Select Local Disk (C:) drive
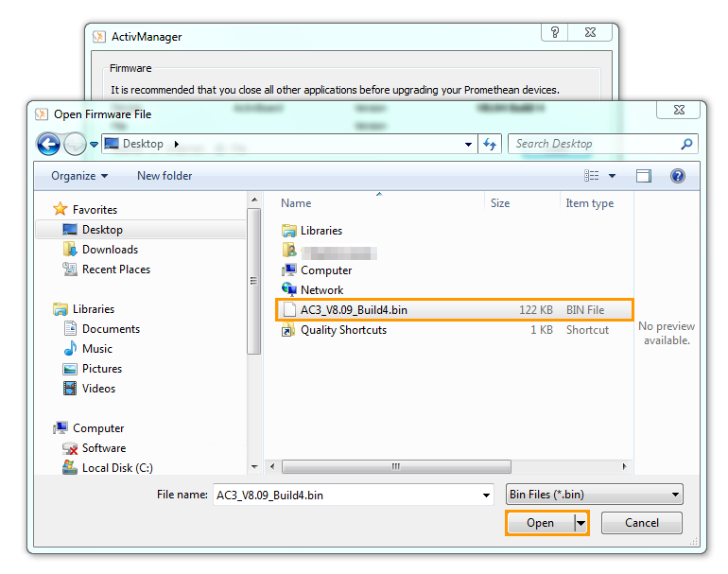This screenshot has width=728, height=574. 117,468
